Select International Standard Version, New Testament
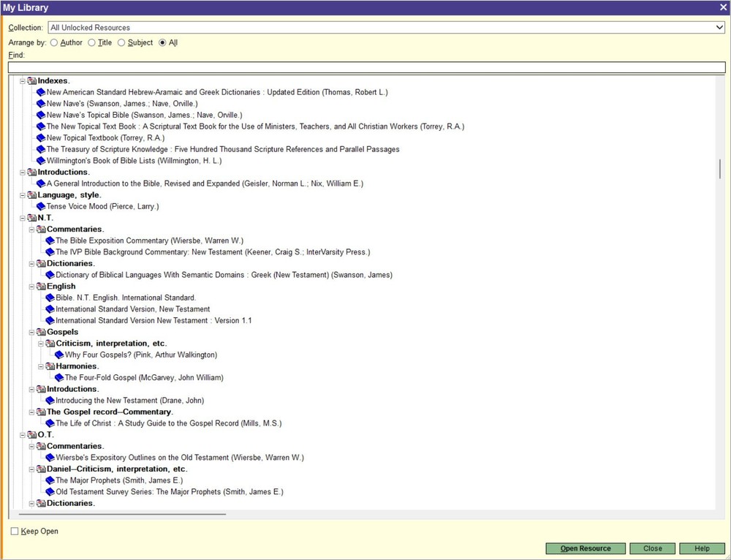The image size is (731, 560). point(132,309)
